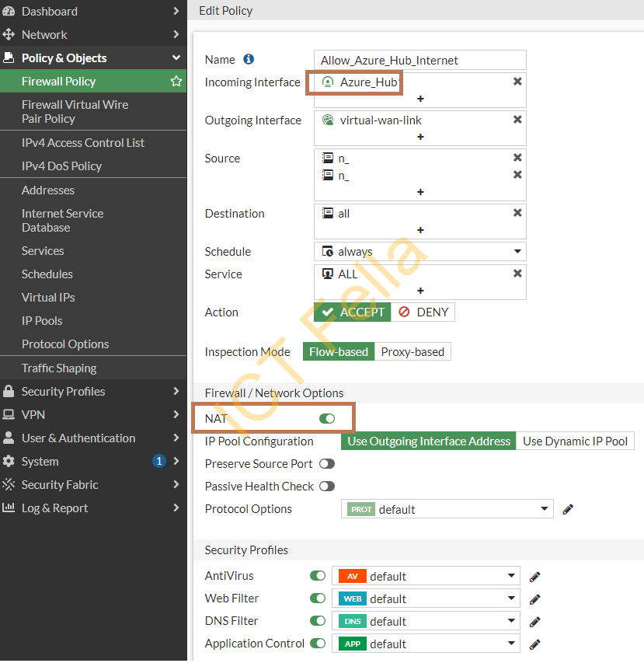Click the Security Fabric icon
Image resolution: width=644 pixels, height=663 pixels.
click(x=9, y=484)
